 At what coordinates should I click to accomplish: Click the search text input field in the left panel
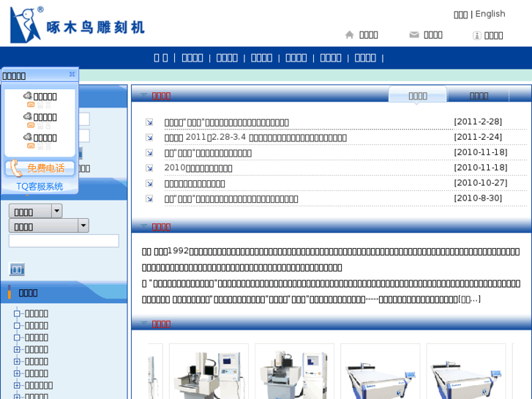pos(64,241)
